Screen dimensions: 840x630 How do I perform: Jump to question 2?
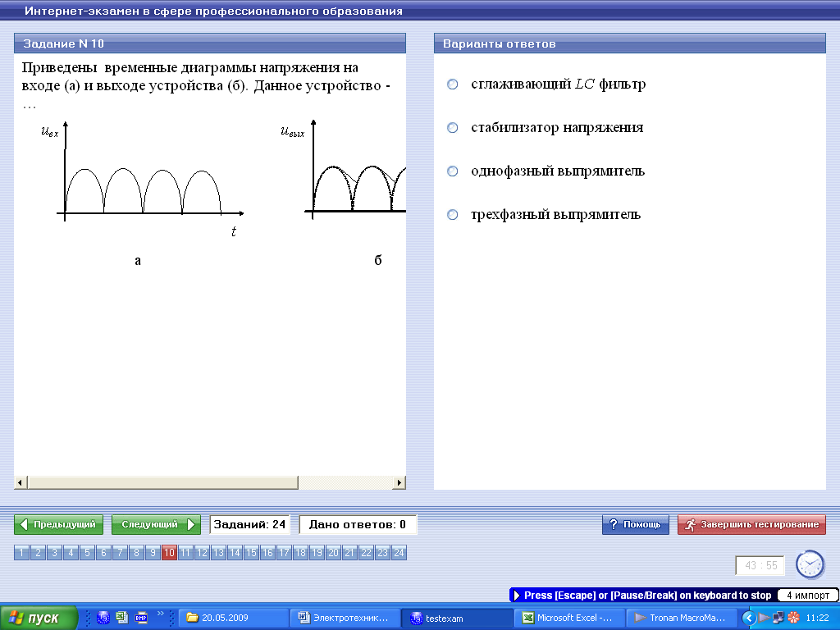(x=38, y=552)
